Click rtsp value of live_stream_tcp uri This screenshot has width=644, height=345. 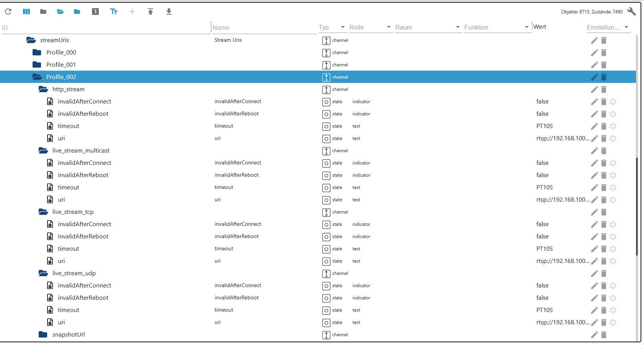coord(563,261)
